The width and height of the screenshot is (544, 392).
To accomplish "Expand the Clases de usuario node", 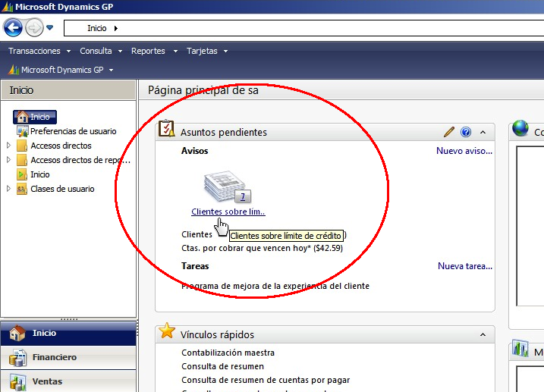I will [8, 189].
